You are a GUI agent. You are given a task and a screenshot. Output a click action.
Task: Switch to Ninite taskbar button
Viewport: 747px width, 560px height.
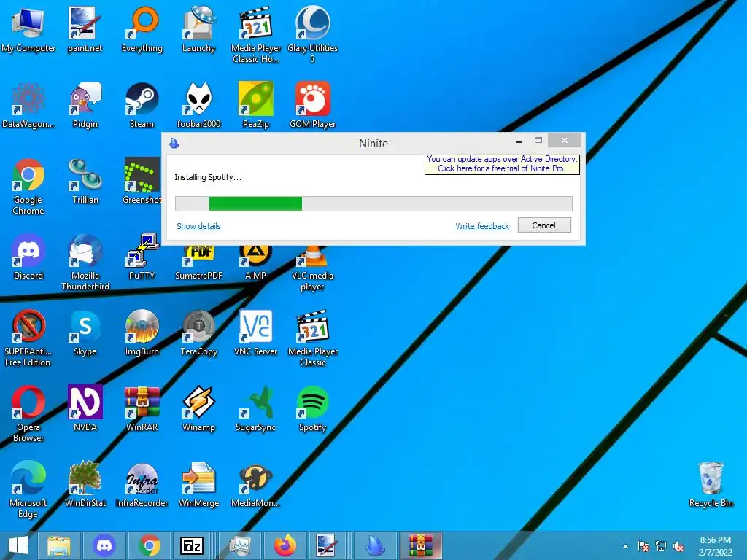pyautogui.click(x=376, y=545)
